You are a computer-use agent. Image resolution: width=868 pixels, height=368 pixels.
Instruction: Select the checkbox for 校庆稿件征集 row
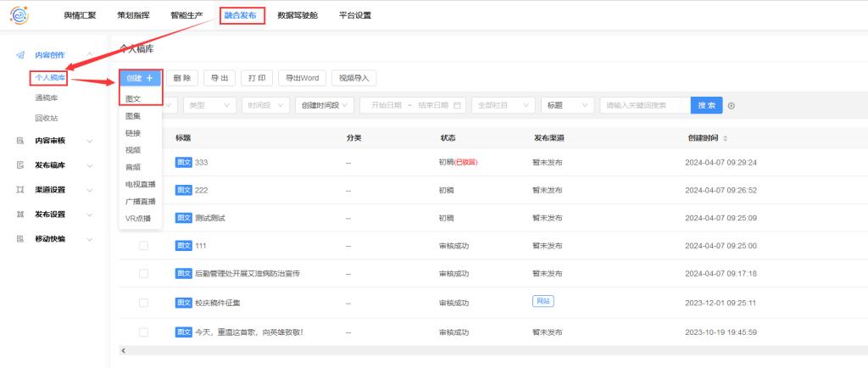[x=143, y=302]
